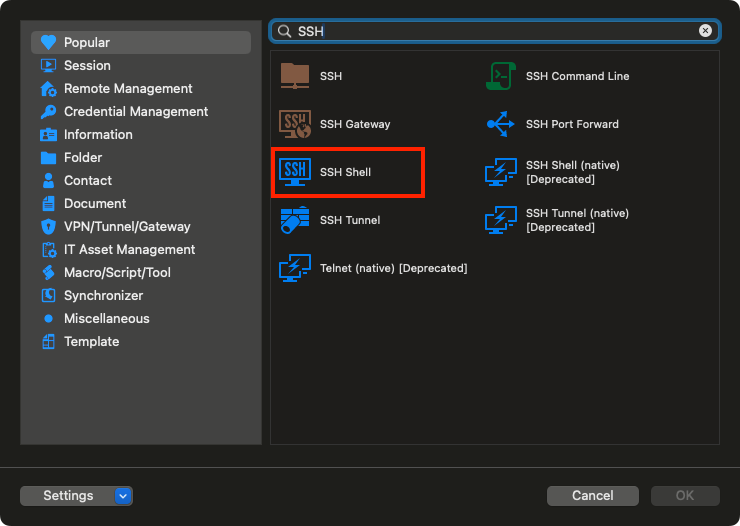Click the VPN/Tunnel/Gateway shield icon
The height and width of the screenshot is (526, 740).
(48, 227)
